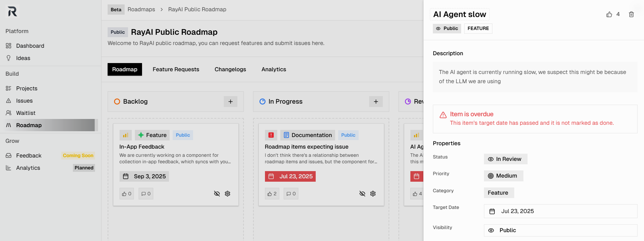Click comment icon on In-App Feedback card
The image size is (644, 241).
(146, 194)
